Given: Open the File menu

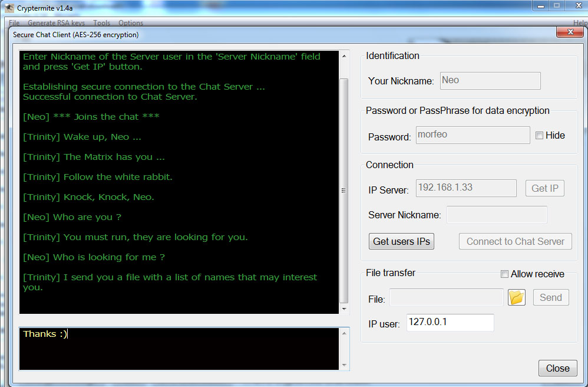Looking at the screenshot, I should coord(14,23).
